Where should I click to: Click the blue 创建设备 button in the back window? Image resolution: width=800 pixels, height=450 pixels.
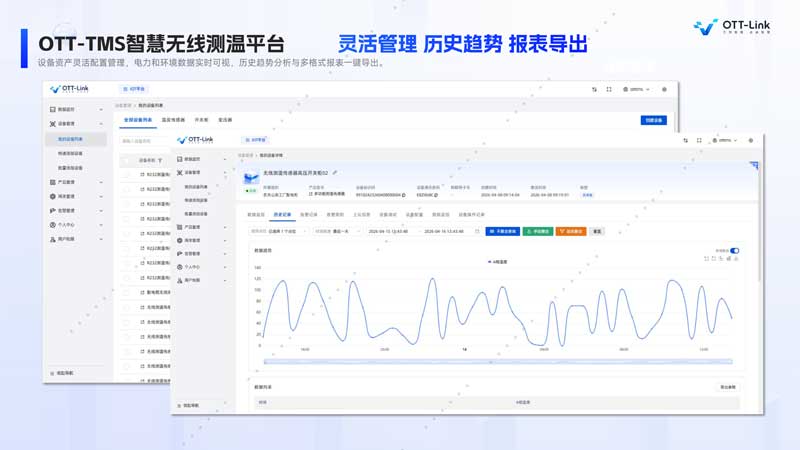pos(654,120)
